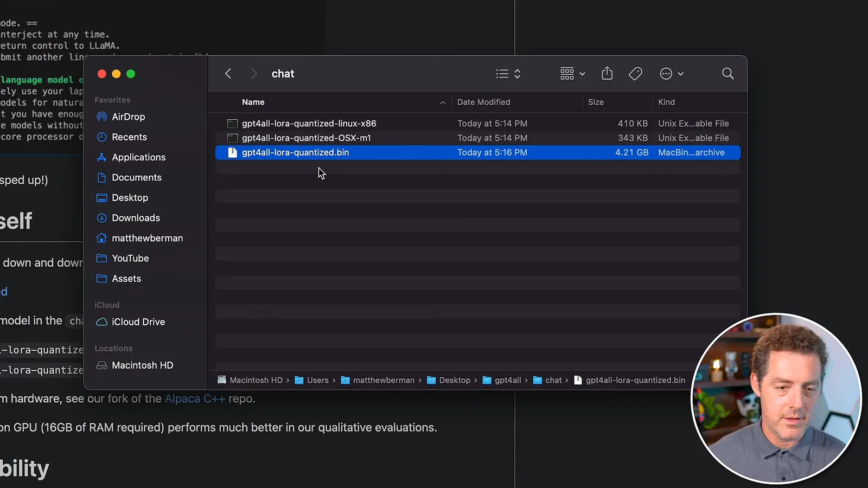Open the More actions ellipsis menu
This screenshot has width=868, height=488.
point(672,74)
